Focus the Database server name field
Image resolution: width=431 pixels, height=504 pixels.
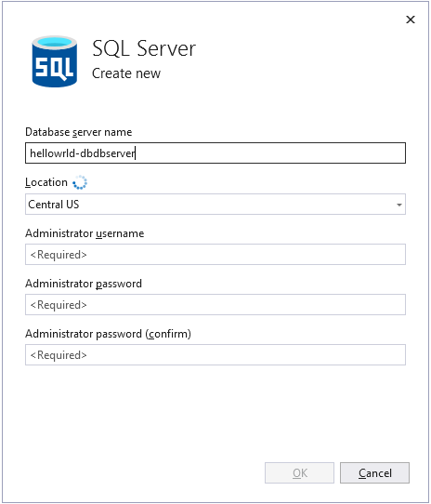215,153
